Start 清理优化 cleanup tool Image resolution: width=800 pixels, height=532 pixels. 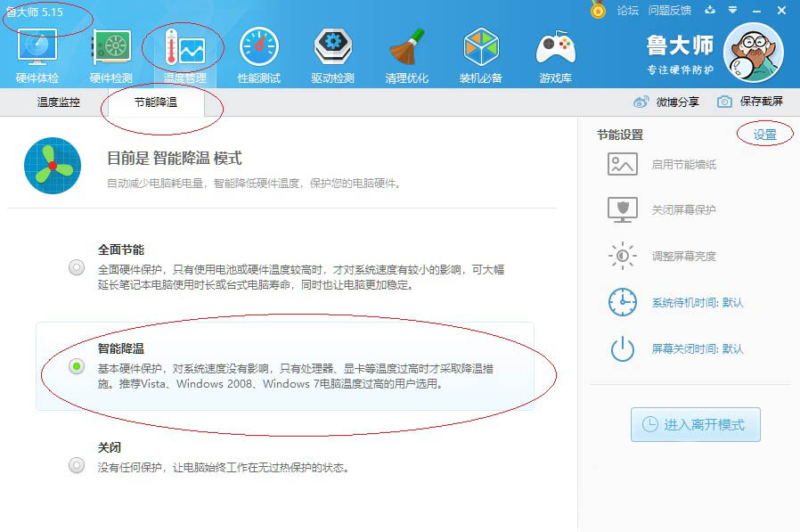click(x=406, y=53)
